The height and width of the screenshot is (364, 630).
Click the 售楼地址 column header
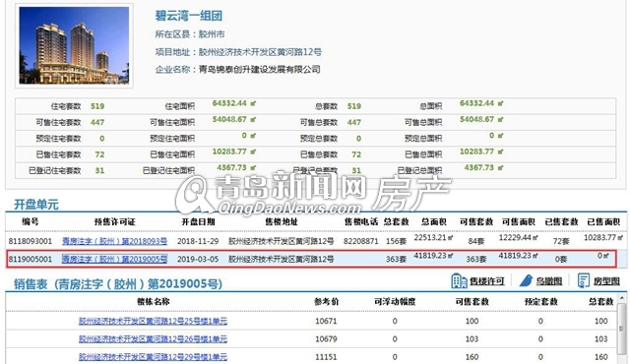coord(282,222)
